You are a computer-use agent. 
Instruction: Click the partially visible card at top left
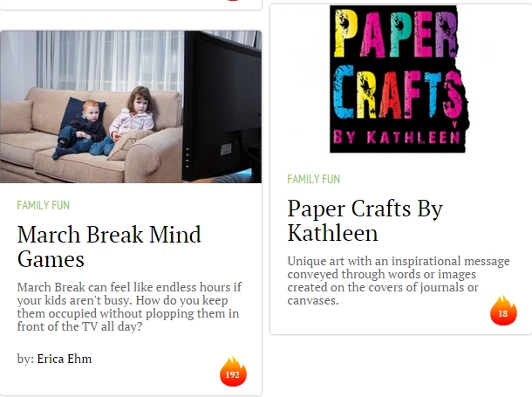pyautogui.click(x=131, y=4)
